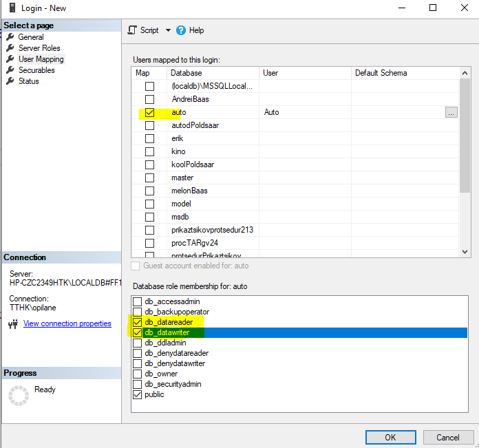Image resolution: width=479 pixels, height=448 pixels.
Task: Click the login window title icon
Action: coord(10,8)
